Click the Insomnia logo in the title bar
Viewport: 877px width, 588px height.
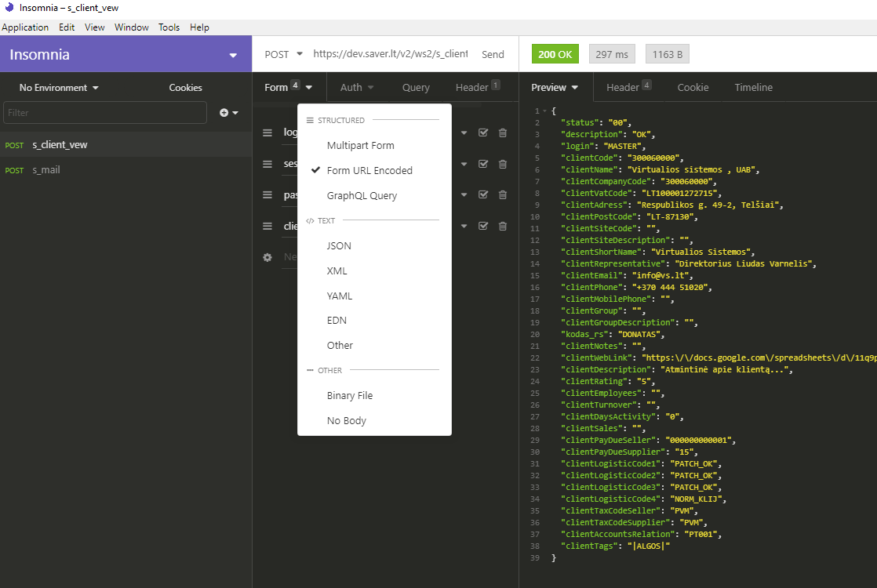pyautogui.click(x=9, y=7)
